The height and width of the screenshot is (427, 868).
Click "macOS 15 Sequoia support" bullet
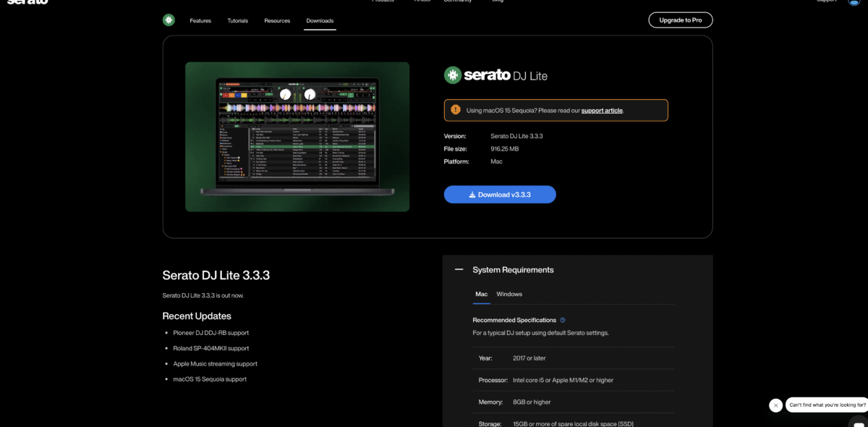tap(210, 379)
